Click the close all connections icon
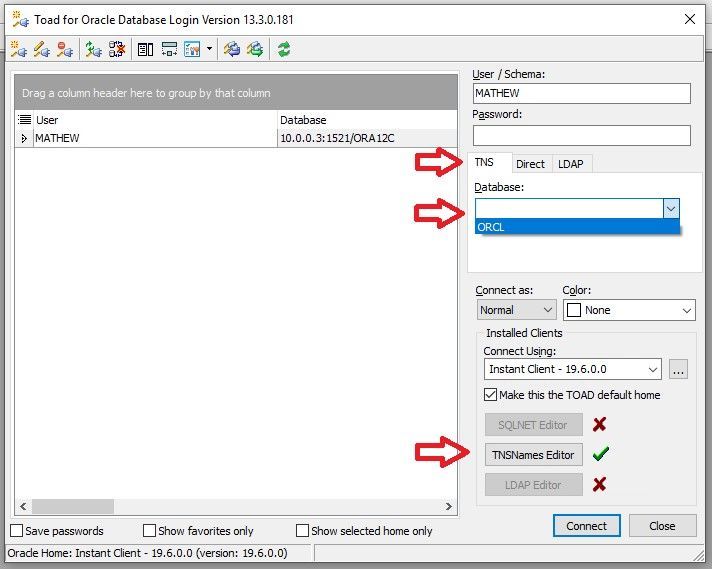This screenshot has width=712, height=569. click(x=117, y=49)
